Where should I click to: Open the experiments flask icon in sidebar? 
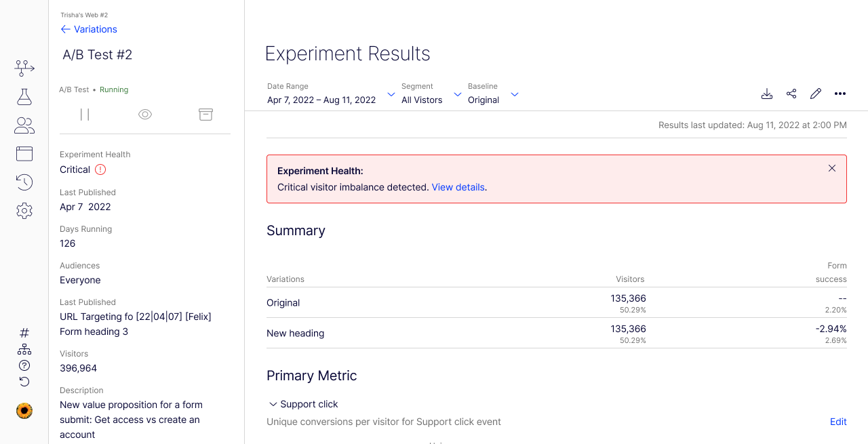click(x=24, y=97)
